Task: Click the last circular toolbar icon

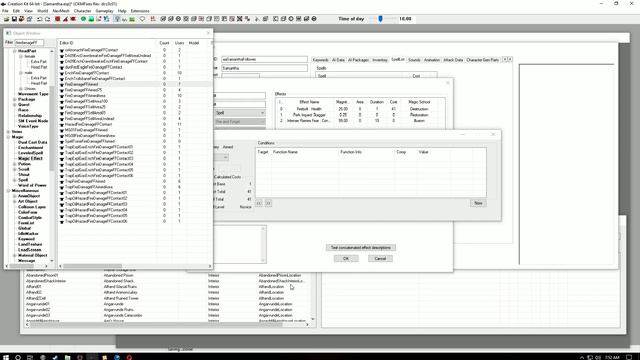Action: [314, 19]
